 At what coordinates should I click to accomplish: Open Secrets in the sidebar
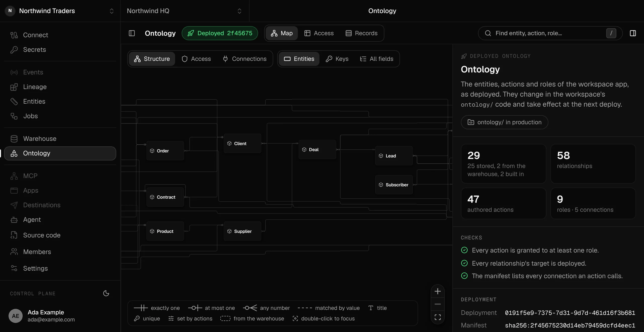click(x=60, y=50)
